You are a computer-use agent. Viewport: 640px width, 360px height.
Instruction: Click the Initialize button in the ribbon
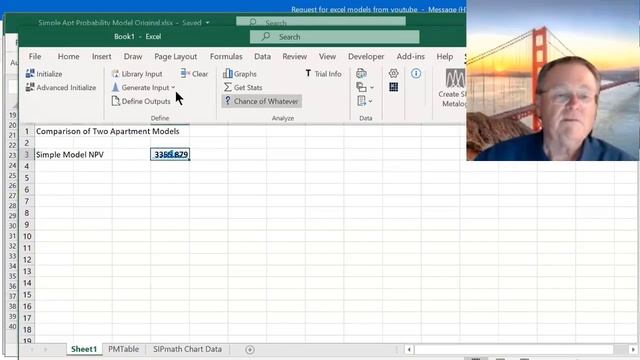coord(44,74)
